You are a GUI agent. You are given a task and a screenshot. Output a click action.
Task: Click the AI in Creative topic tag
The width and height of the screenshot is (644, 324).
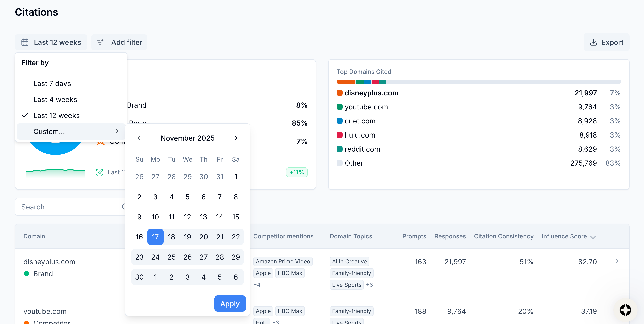click(x=349, y=261)
